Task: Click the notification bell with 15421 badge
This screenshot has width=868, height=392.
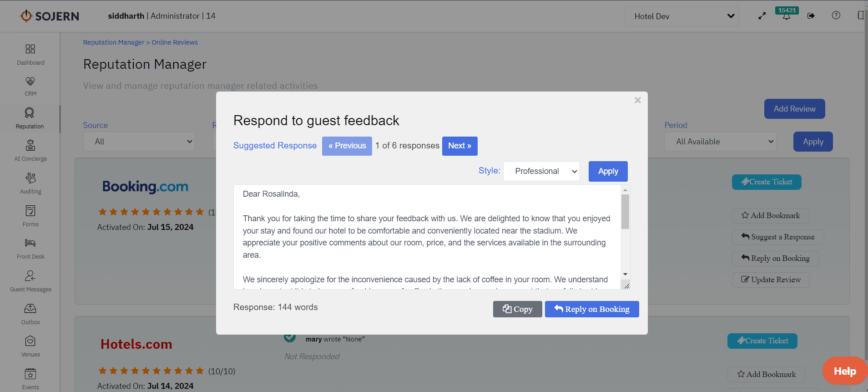Action: click(x=787, y=15)
